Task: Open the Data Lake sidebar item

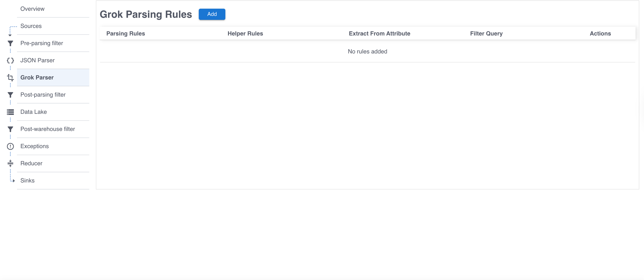Action: point(33,112)
